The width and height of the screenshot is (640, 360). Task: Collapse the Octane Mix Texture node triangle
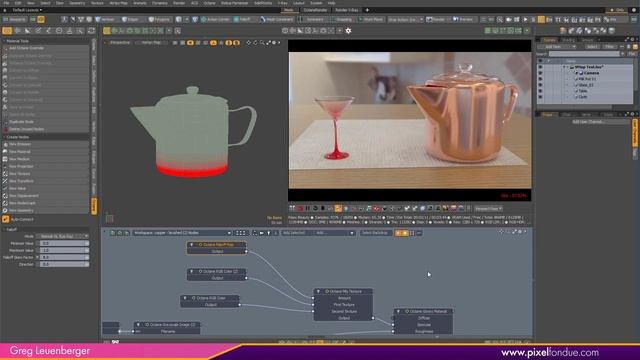click(x=318, y=291)
